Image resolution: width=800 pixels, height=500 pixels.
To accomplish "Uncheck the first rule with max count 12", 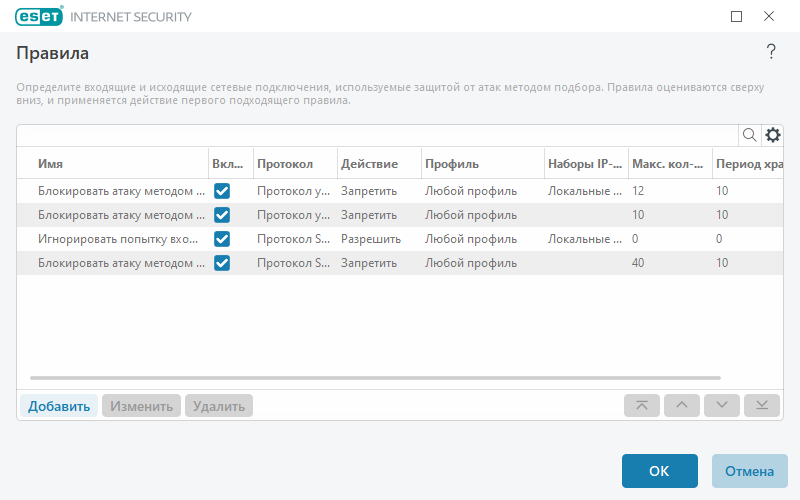I will 222,191.
